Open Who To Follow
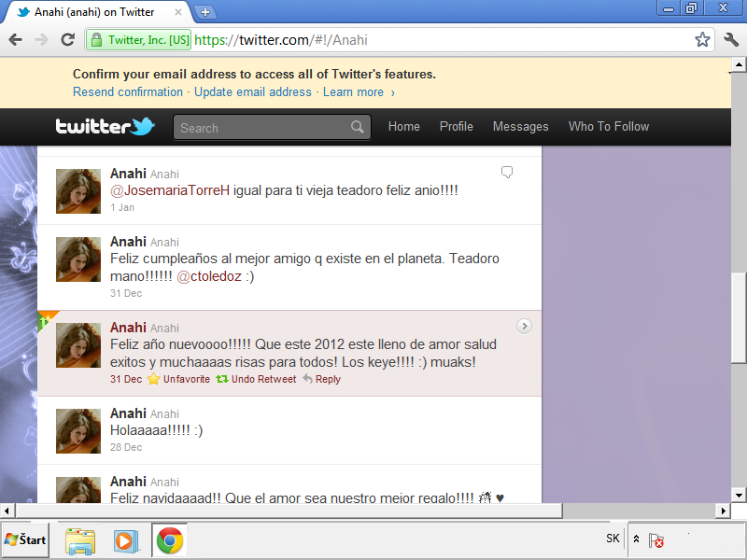Viewport: 747px width, 560px height. [x=609, y=126]
